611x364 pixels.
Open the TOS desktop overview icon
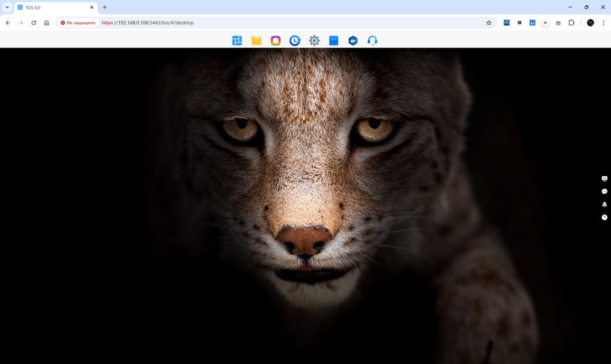(237, 40)
